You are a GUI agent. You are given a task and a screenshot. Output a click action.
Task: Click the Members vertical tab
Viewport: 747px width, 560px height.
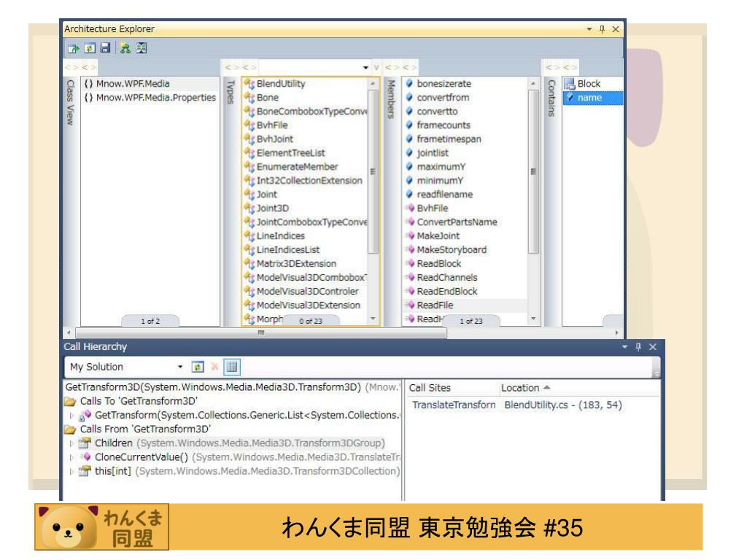[391, 98]
